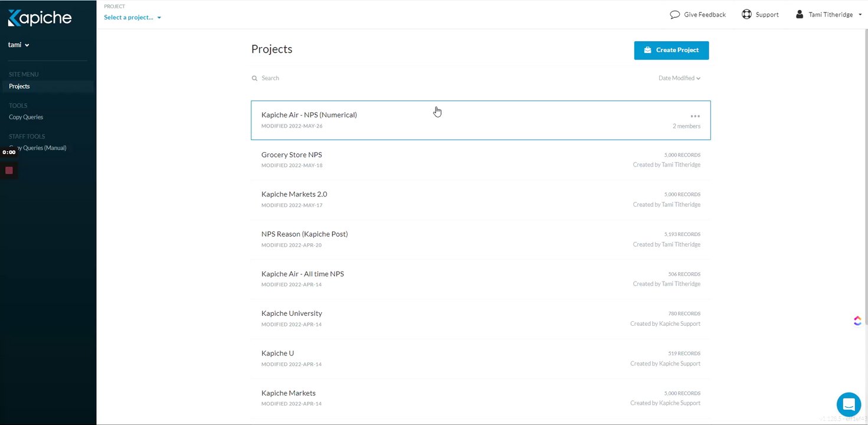Screen dimensions: 868x425
Task: Open the Tami Titheridge user menu arrow
Action: pyautogui.click(x=860, y=15)
